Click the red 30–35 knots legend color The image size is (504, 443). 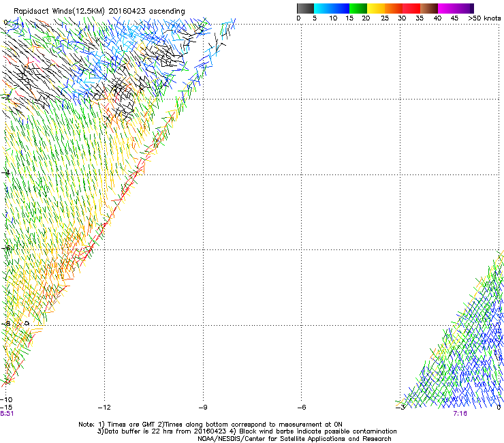pyautogui.click(x=411, y=8)
